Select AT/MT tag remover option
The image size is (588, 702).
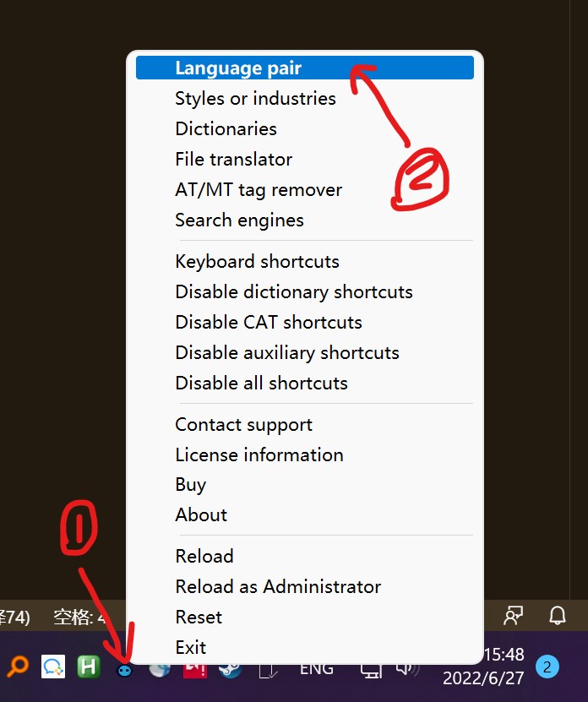click(259, 190)
